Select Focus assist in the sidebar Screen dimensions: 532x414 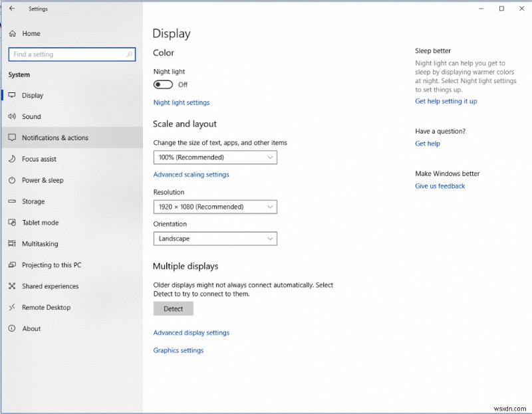42,159
